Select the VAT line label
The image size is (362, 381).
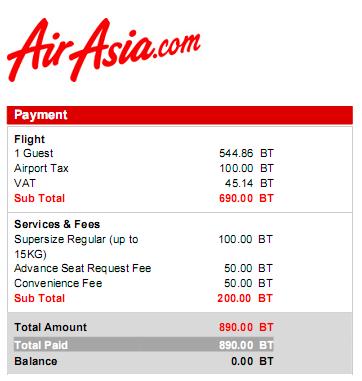click(25, 183)
